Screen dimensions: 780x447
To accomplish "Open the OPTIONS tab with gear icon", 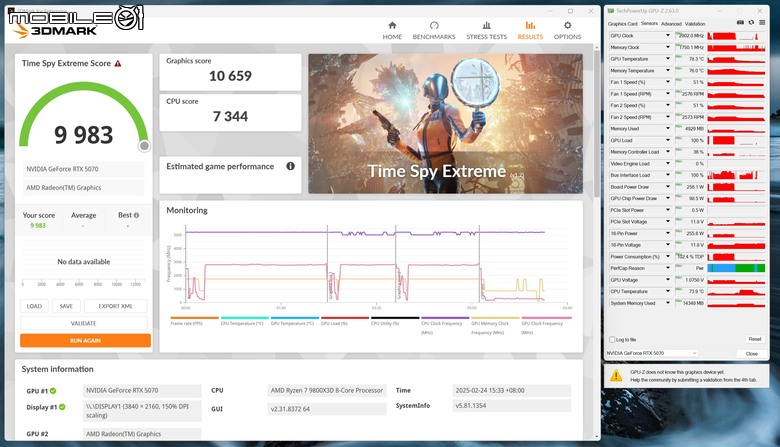I will point(567,31).
